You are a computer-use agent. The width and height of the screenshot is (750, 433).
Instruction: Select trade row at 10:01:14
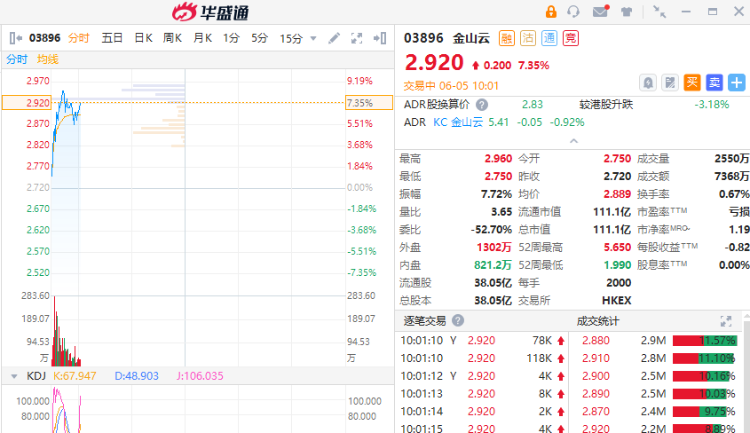482,411
